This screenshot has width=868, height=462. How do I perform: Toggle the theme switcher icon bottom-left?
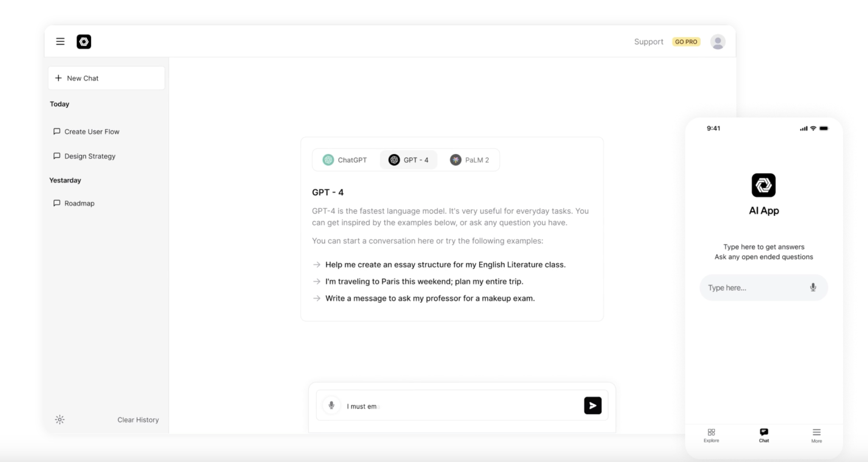60,420
